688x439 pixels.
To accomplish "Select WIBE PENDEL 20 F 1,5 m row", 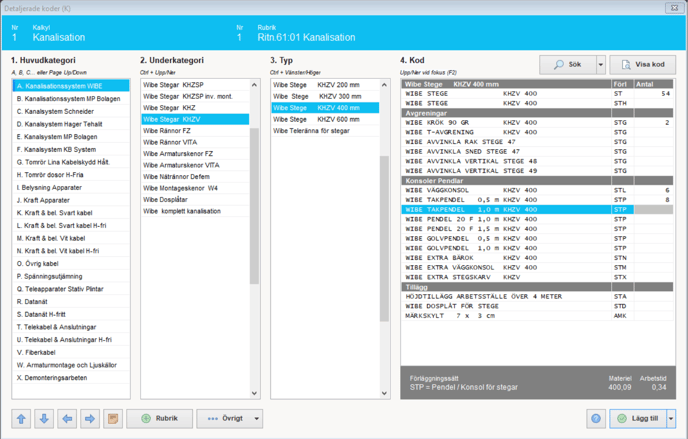I will tap(537, 229).
